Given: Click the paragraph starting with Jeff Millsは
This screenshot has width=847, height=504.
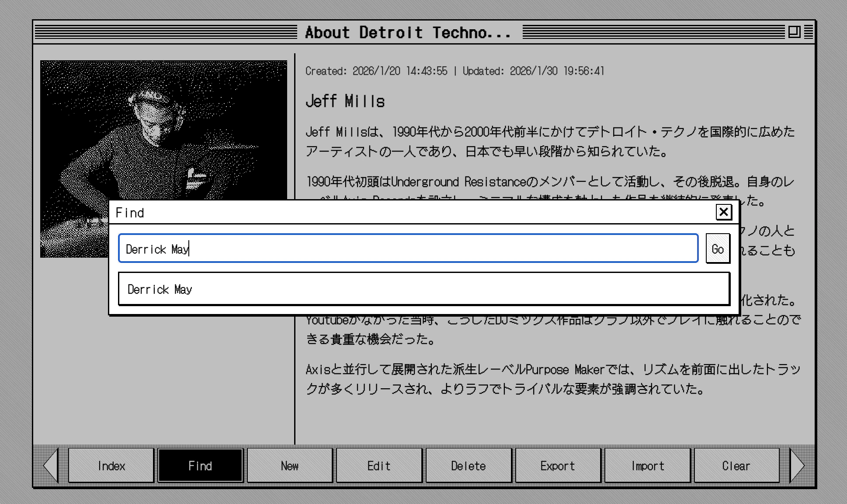Looking at the screenshot, I should coord(550,142).
